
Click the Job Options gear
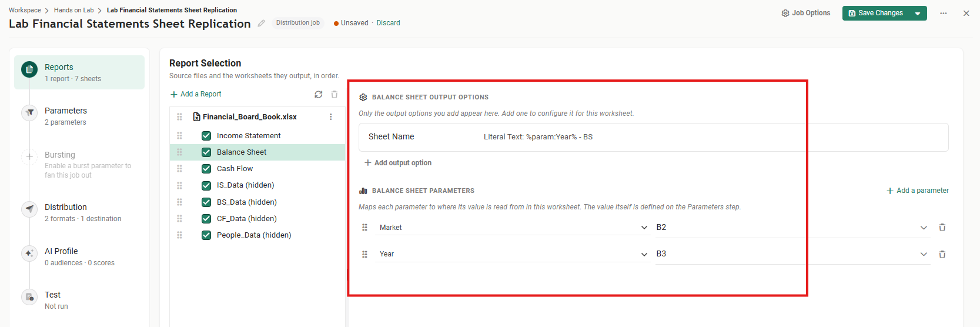[785, 13]
